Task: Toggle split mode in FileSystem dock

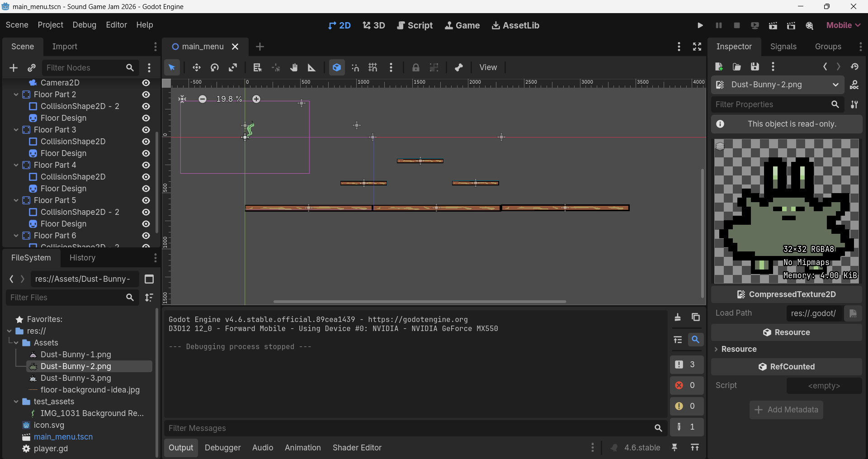Action: pos(149,279)
